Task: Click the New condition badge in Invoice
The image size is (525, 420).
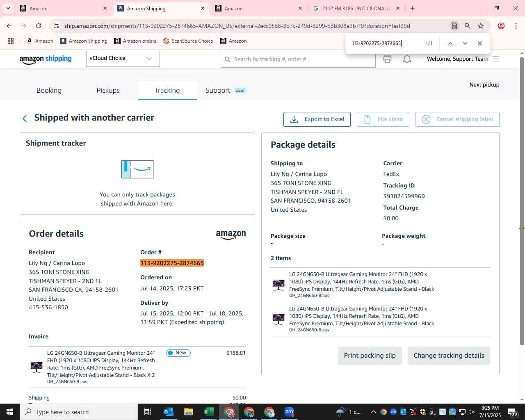Action: 178,353
